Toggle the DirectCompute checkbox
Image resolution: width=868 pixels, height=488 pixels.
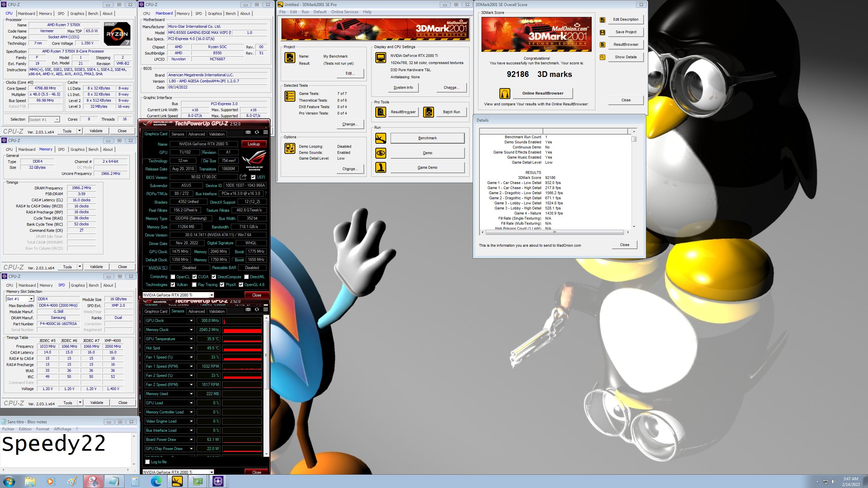214,277
